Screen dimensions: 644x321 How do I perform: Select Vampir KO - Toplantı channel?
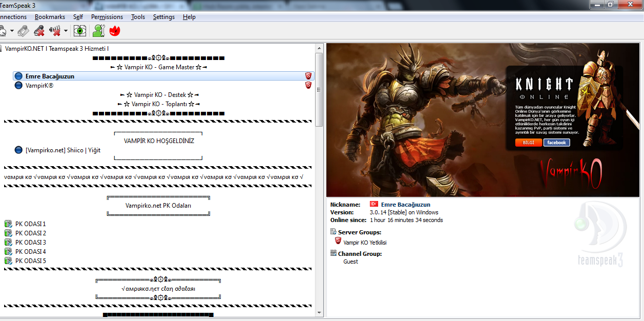pos(159,104)
